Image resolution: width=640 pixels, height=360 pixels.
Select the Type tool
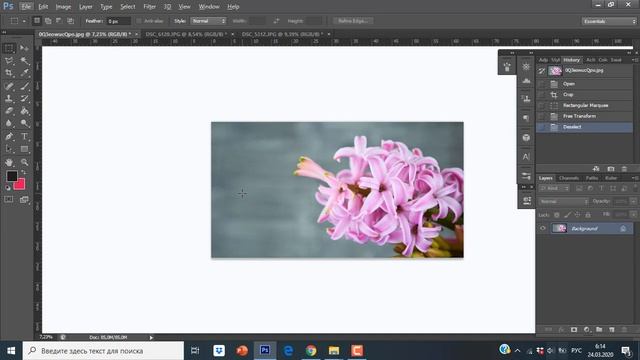click(x=24, y=136)
